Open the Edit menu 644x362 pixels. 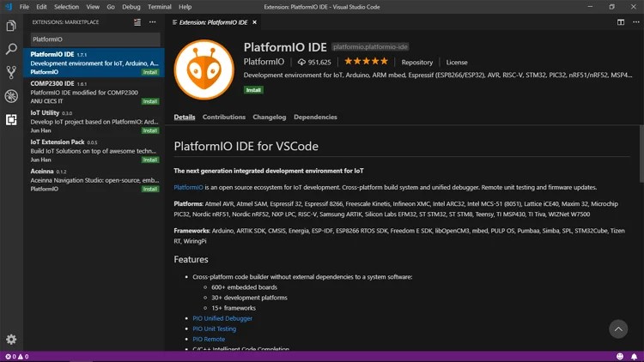tap(41, 7)
